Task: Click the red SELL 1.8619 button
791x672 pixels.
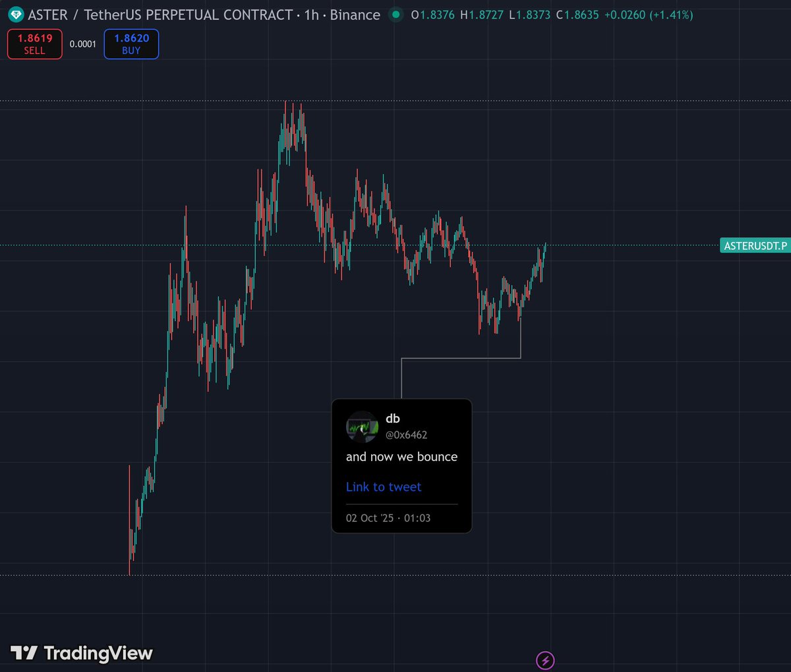Action: pyautogui.click(x=35, y=44)
